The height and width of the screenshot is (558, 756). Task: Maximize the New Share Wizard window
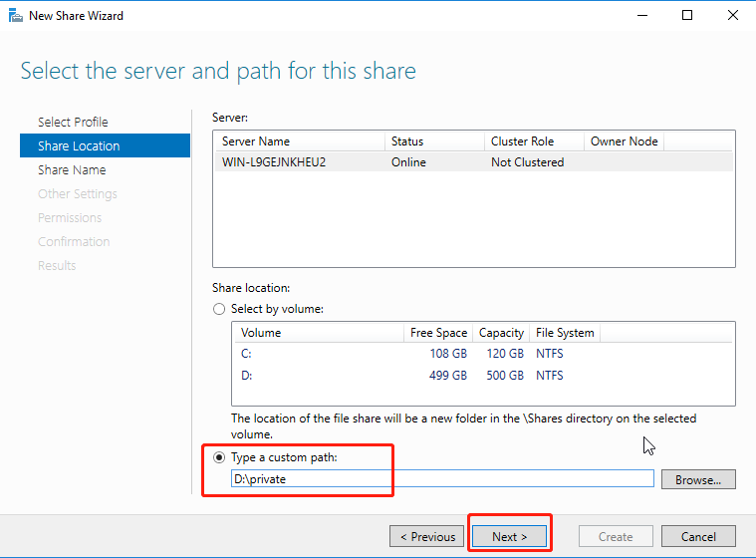[687, 16]
